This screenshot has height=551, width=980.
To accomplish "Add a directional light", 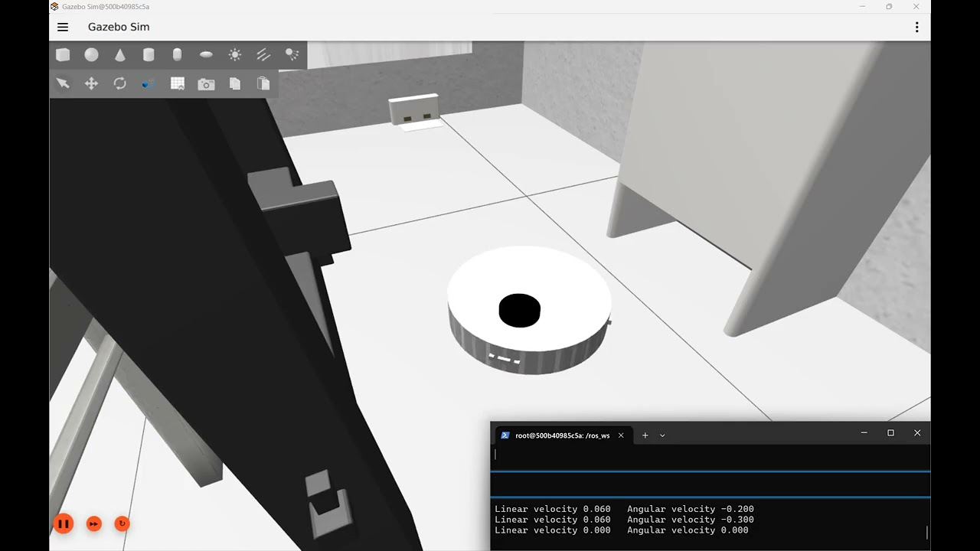I will point(263,54).
